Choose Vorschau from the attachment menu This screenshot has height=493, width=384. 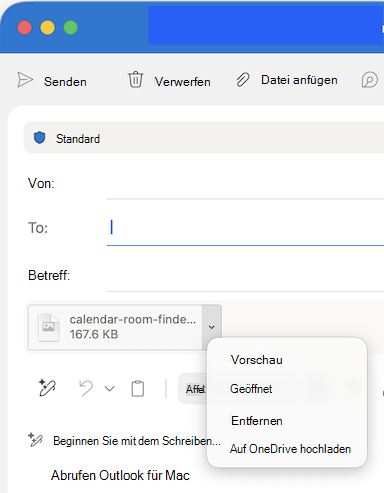pyautogui.click(x=256, y=360)
